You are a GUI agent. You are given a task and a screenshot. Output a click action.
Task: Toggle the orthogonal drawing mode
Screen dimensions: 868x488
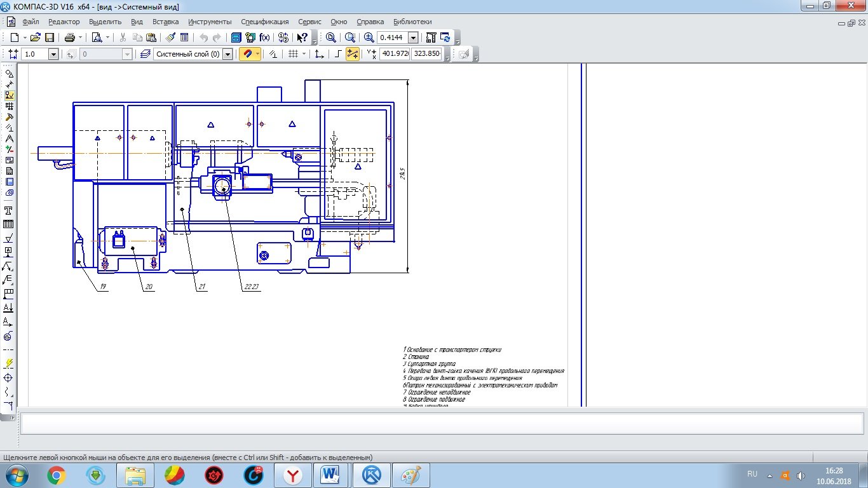pos(338,54)
